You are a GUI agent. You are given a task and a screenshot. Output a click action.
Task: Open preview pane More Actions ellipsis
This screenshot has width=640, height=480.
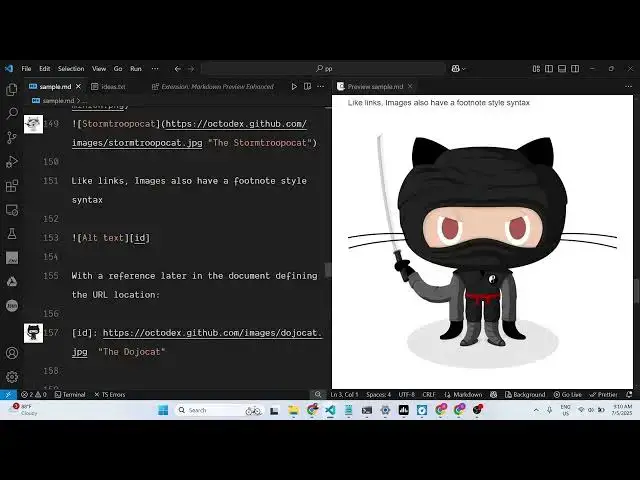[628, 87]
